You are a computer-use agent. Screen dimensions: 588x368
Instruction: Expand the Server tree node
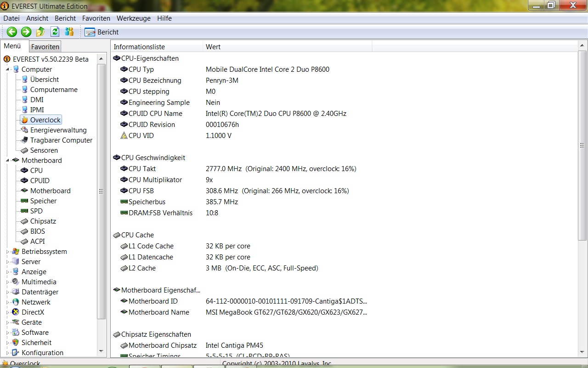(8, 262)
